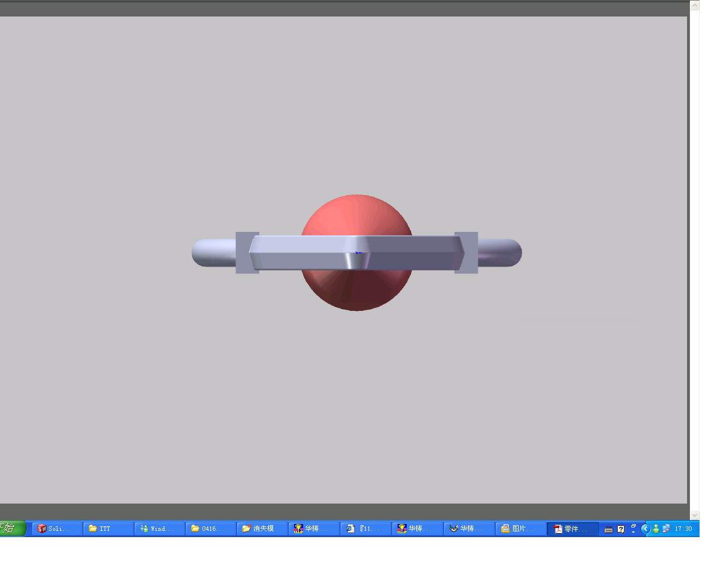Click the red sphere in the 3D model

point(357,215)
